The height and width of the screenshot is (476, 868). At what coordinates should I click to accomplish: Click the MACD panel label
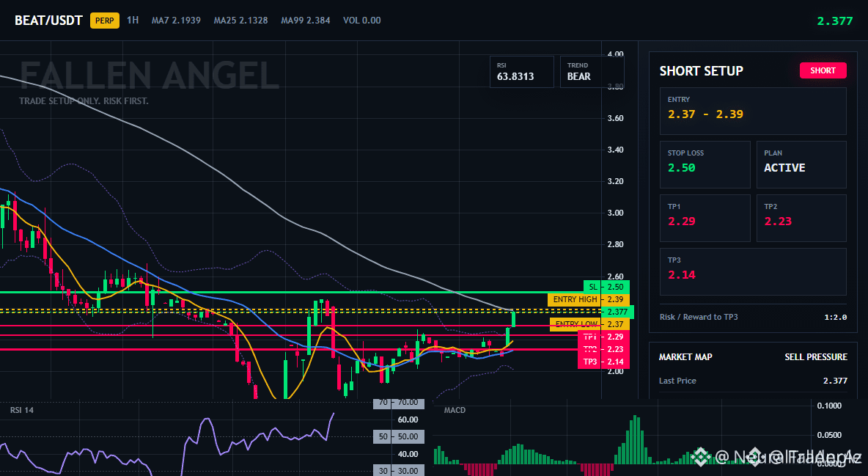pyautogui.click(x=455, y=410)
